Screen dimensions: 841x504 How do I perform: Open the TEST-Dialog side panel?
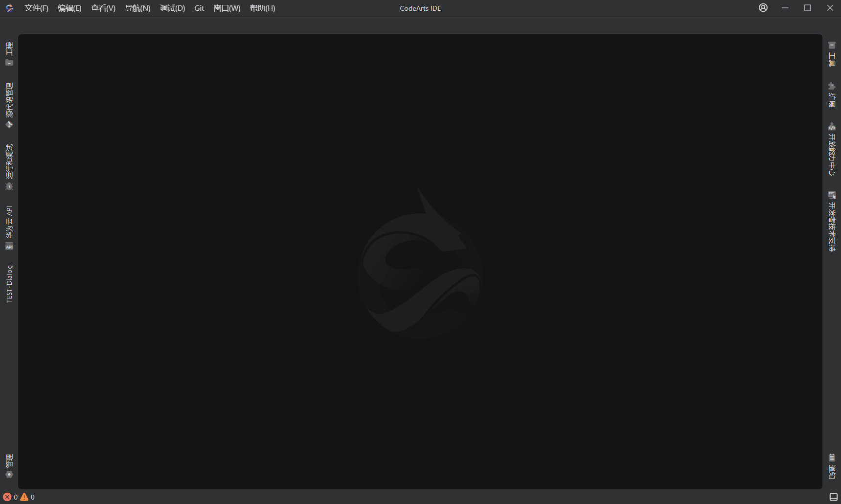[x=9, y=284]
